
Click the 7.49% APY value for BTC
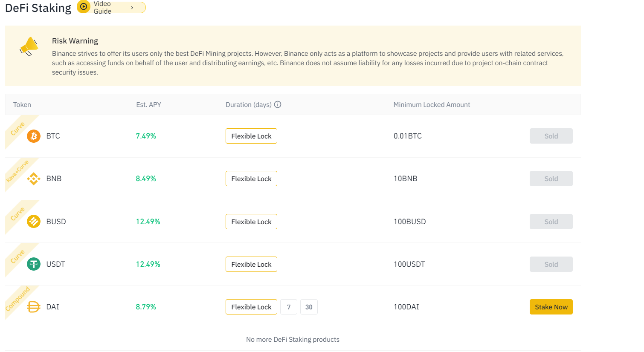point(146,136)
